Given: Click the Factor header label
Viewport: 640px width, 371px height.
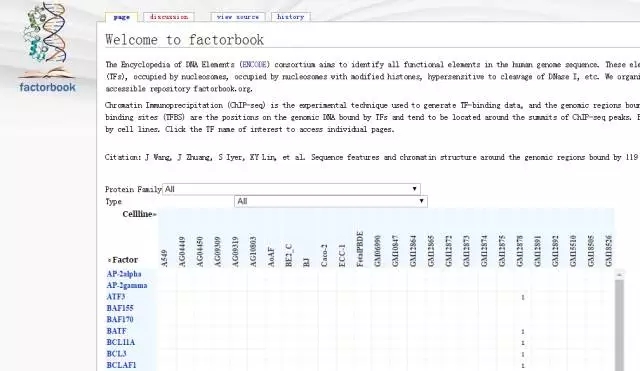Looking at the screenshot, I should pyautogui.click(x=123, y=260).
